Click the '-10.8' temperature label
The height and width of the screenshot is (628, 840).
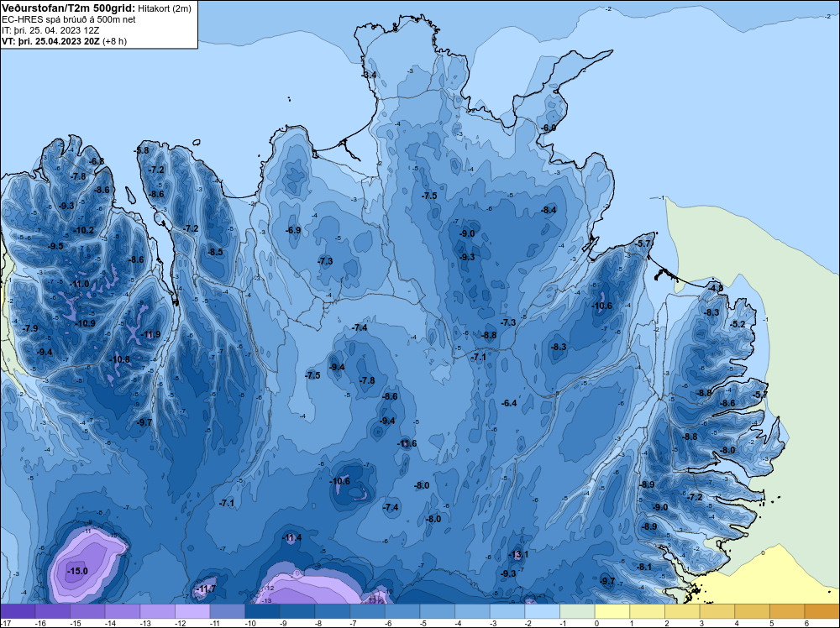click(119, 359)
